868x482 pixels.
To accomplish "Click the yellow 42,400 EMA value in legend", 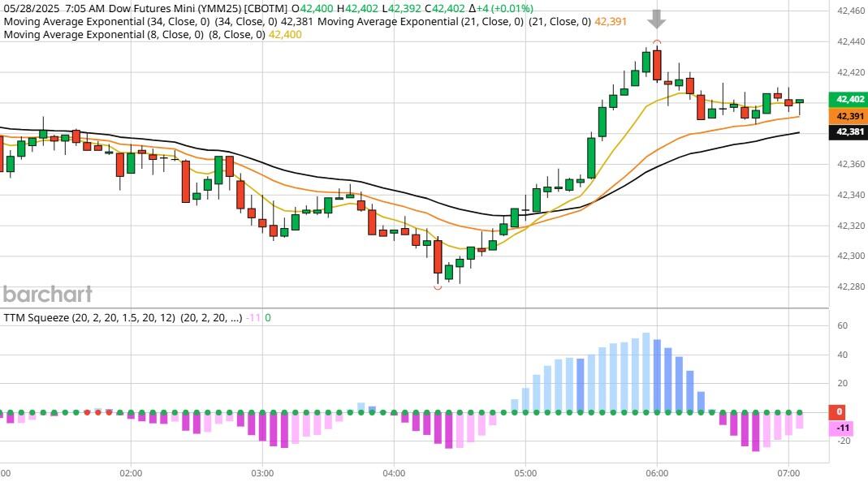I will tap(285, 35).
